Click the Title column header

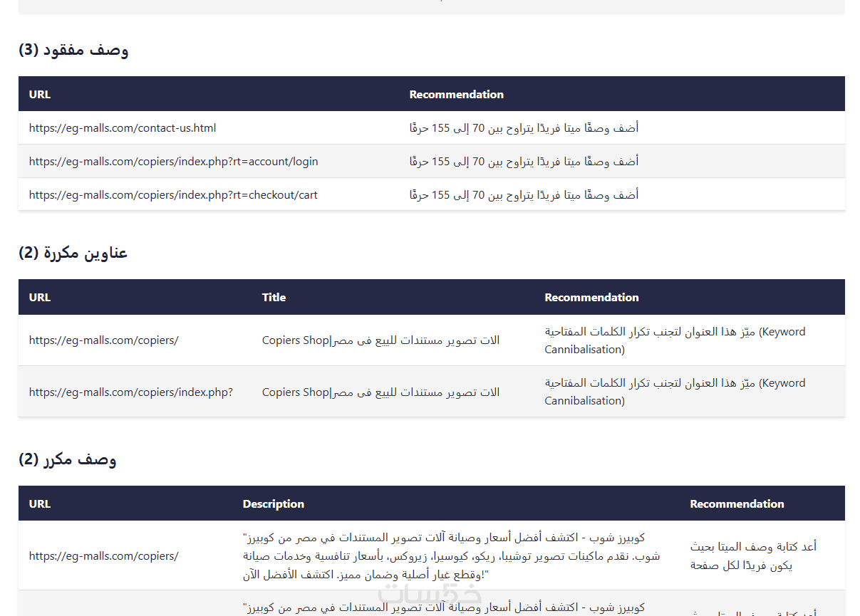pos(274,297)
